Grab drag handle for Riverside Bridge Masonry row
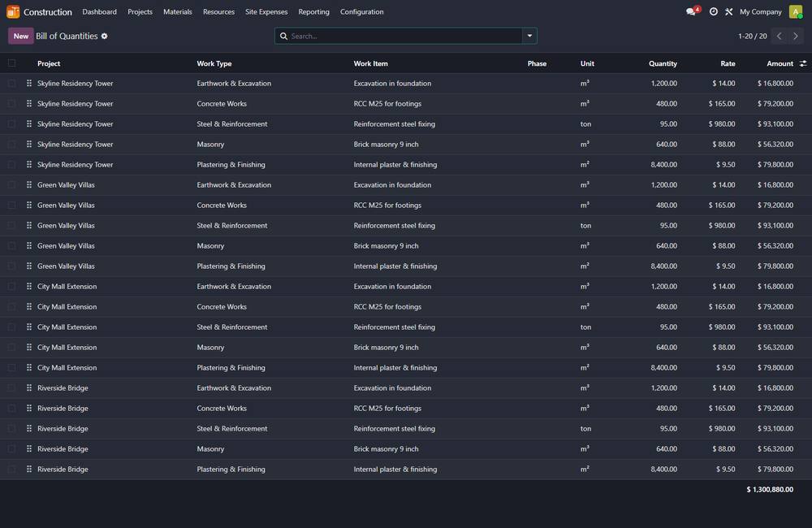 (29, 448)
